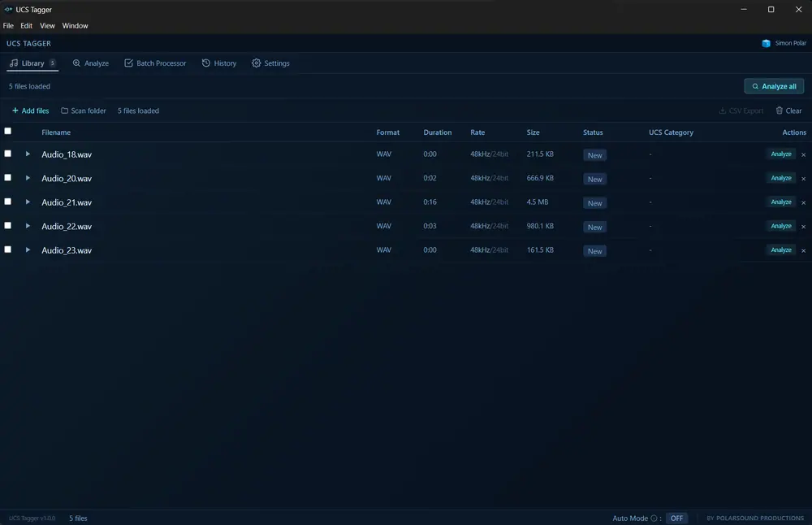Click the UCS Category column header

coord(671,132)
